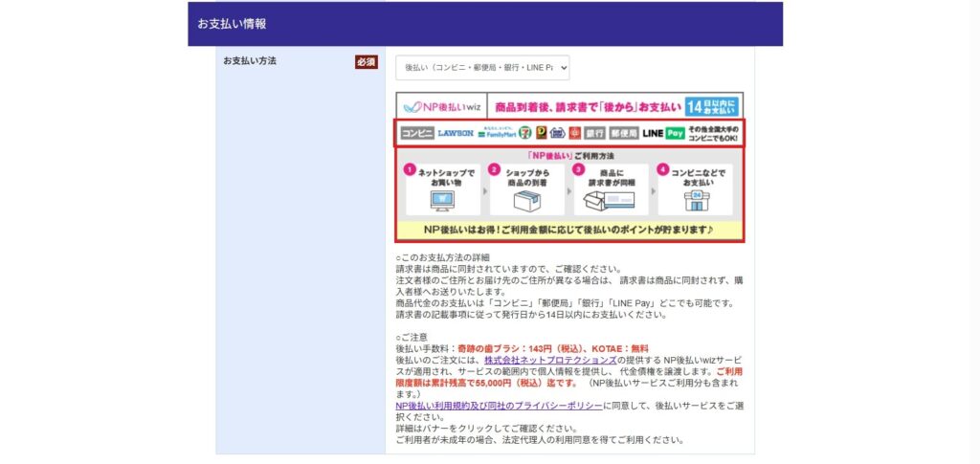Click the 必須 required badge
Screen dimensions: 980x464
point(366,62)
